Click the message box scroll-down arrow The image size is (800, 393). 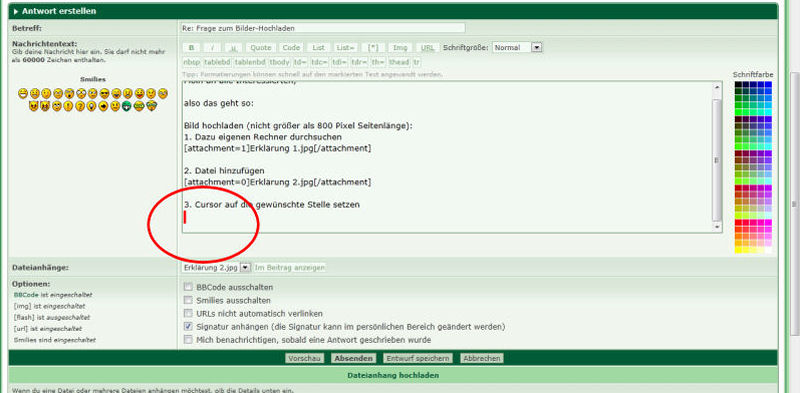(x=717, y=226)
